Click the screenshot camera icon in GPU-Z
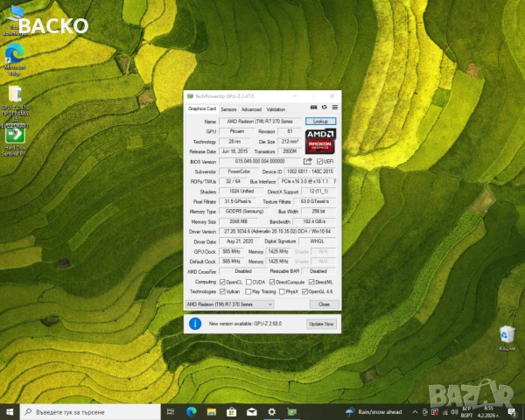 pos(314,108)
